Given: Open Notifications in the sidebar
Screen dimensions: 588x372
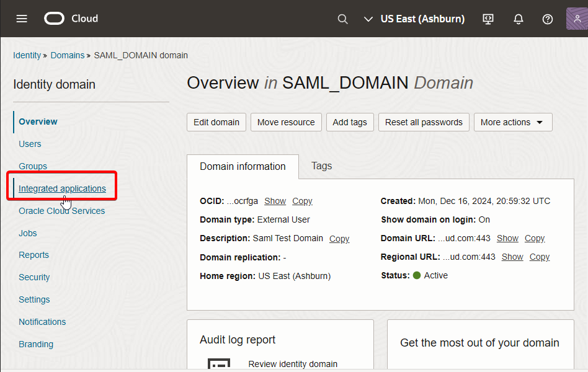Looking at the screenshot, I should 42,322.
